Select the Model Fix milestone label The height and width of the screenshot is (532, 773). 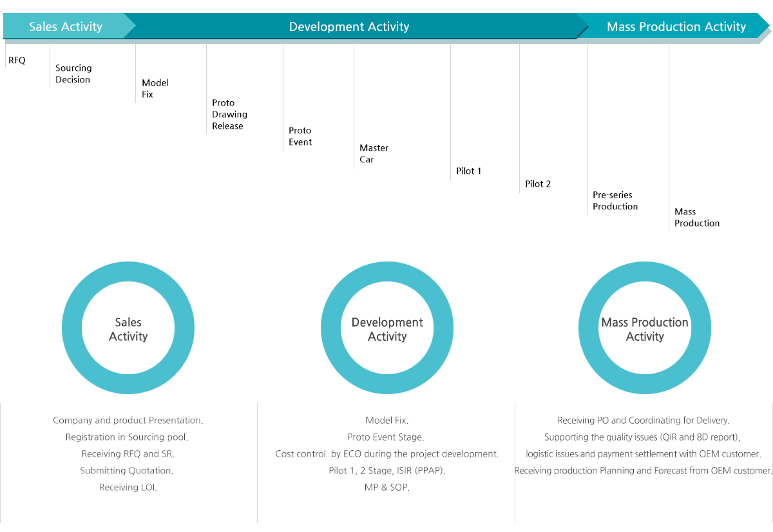(155, 88)
